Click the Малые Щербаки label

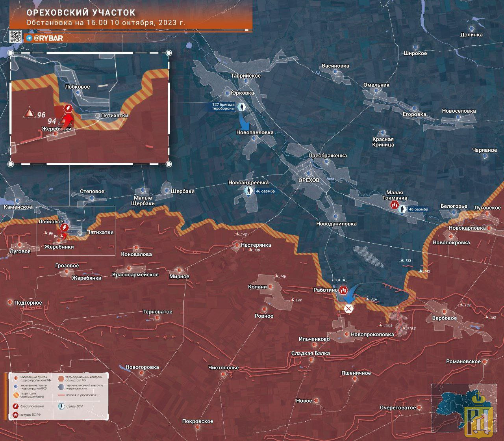143,201
